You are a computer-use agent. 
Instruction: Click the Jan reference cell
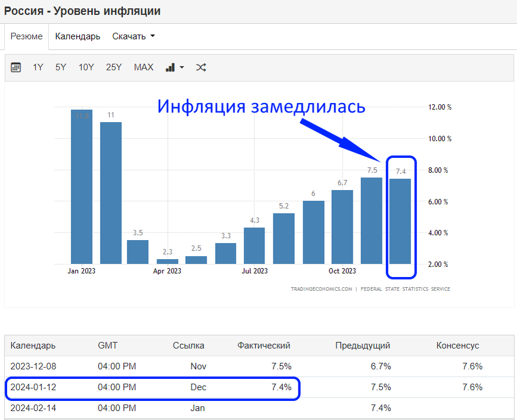coord(198,408)
